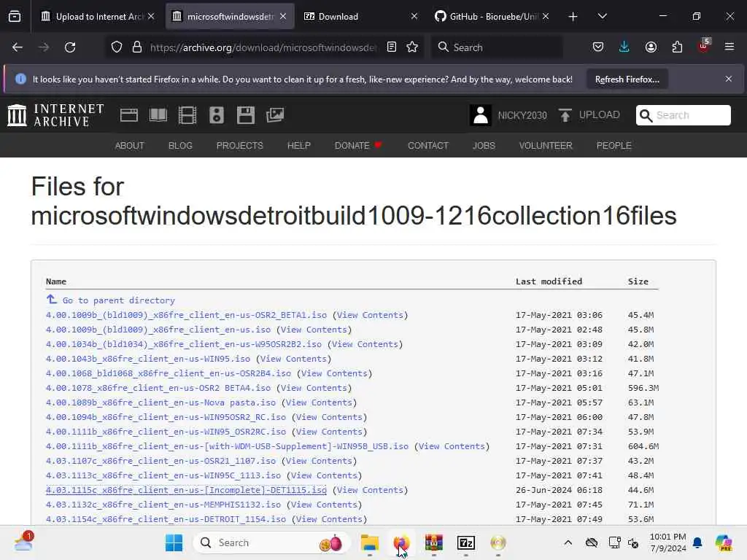The image size is (747, 560).
Task: Open the Firefox downloads panel
Action: click(624, 47)
